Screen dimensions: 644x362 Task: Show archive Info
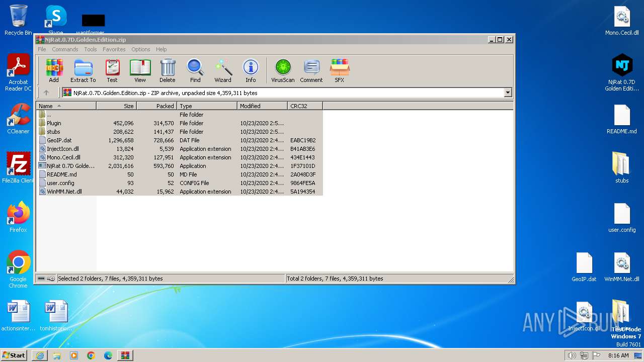click(251, 71)
